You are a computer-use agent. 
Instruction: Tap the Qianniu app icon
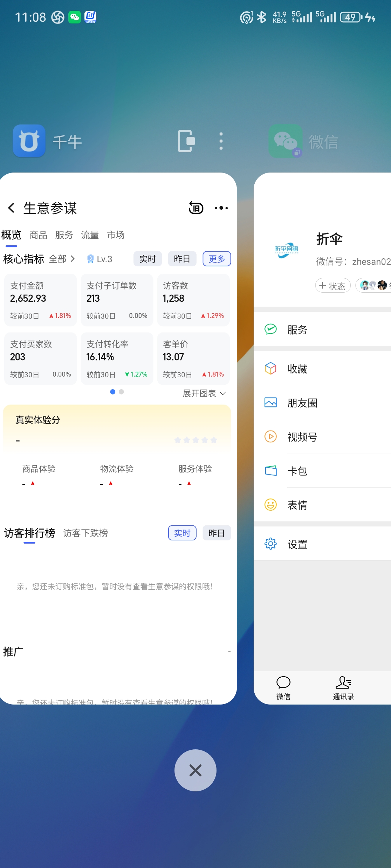[x=29, y=141]
